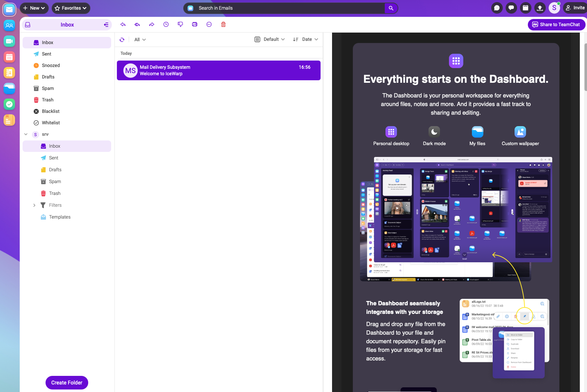Viewport: 587px width, 392px height.
Task: Collapse the folder sidebar with the panel icon
Action: click(106, 24)
